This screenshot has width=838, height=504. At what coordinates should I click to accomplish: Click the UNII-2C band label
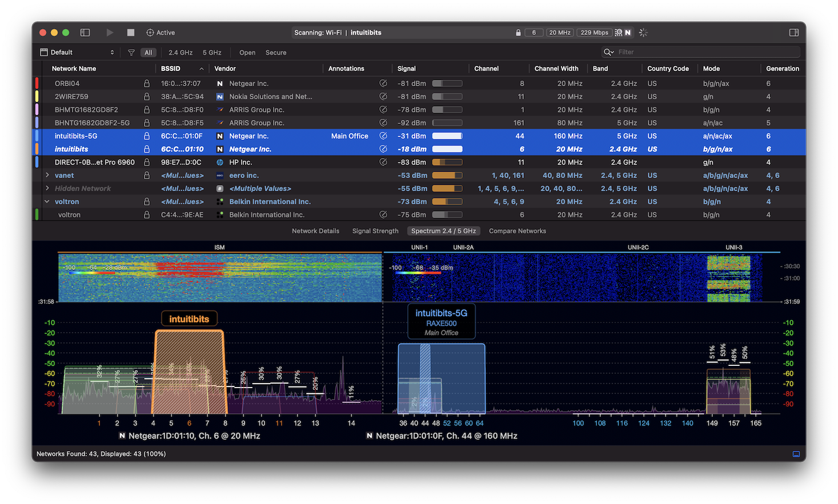(638, 247)
